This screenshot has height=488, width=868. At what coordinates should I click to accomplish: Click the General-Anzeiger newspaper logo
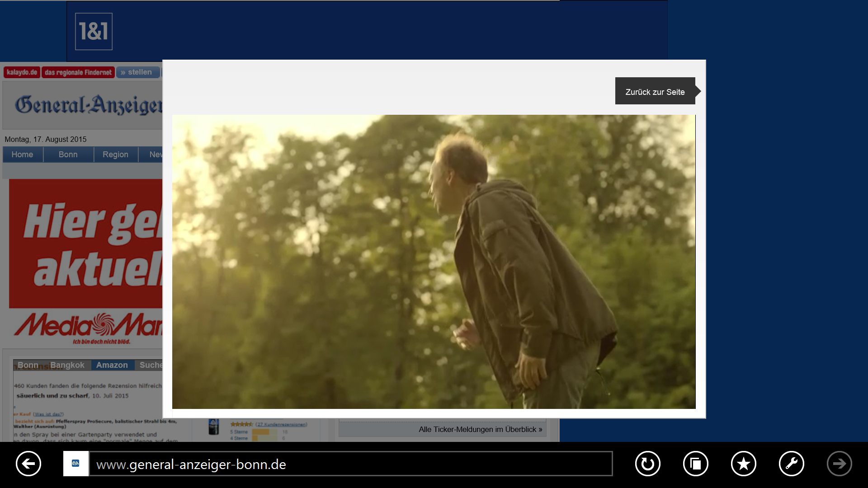[x=89, y=105]
